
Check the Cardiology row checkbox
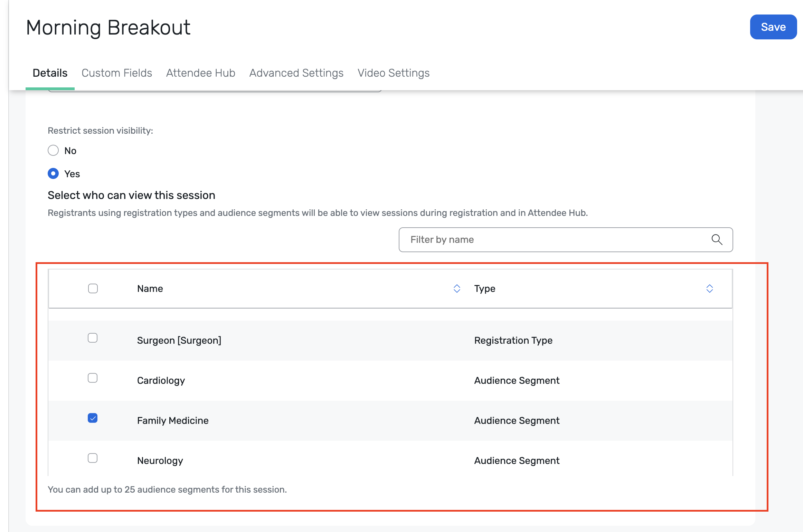point(93,378)
